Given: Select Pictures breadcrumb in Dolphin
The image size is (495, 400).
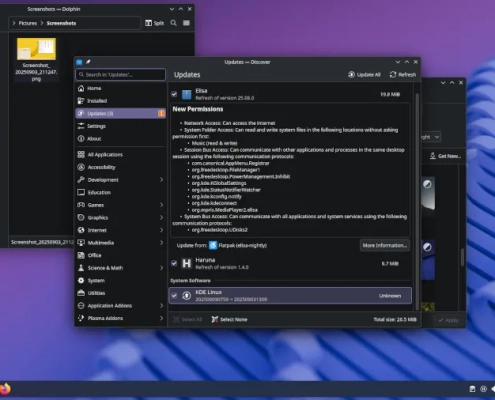Looking at the screenshot, I should pos(28,23).
